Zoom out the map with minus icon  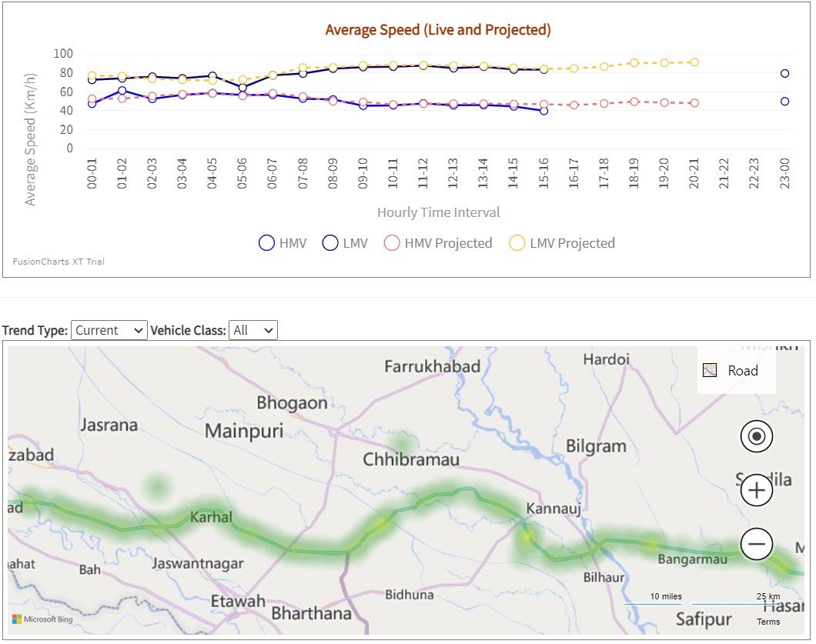pyautogui.click(x=756, y=545)
